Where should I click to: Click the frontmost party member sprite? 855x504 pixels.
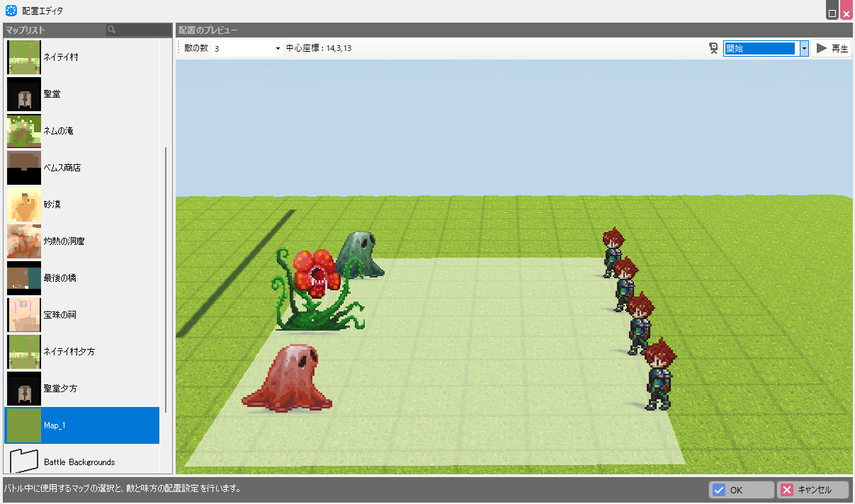(x=660, y=374)
